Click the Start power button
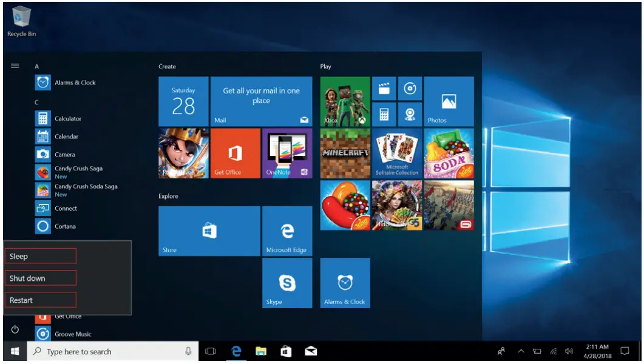This screenshot has height=364, width=644. click(15, 329)
